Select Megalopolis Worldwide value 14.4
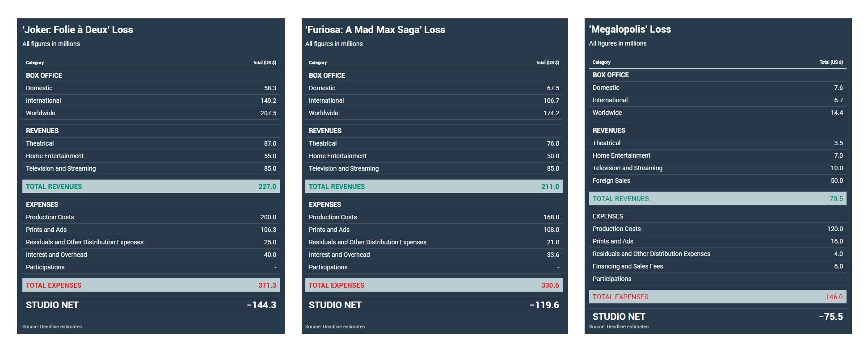868x352 pixels. click(837, 113)
